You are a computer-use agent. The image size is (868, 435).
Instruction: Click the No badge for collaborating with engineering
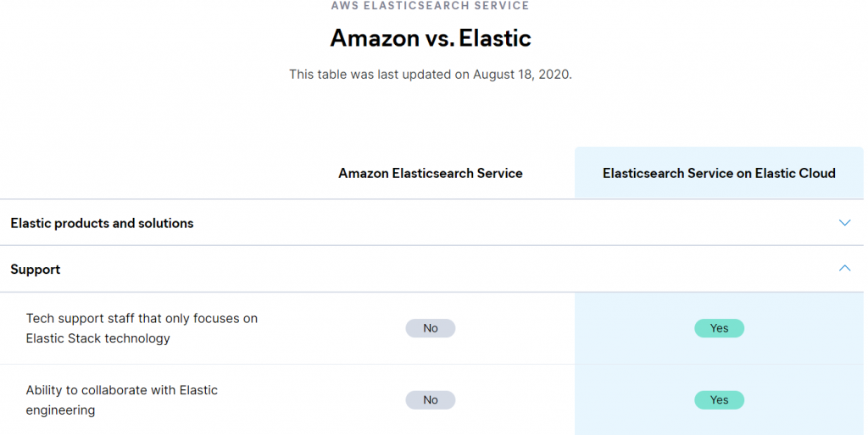(x=431, y=399)
